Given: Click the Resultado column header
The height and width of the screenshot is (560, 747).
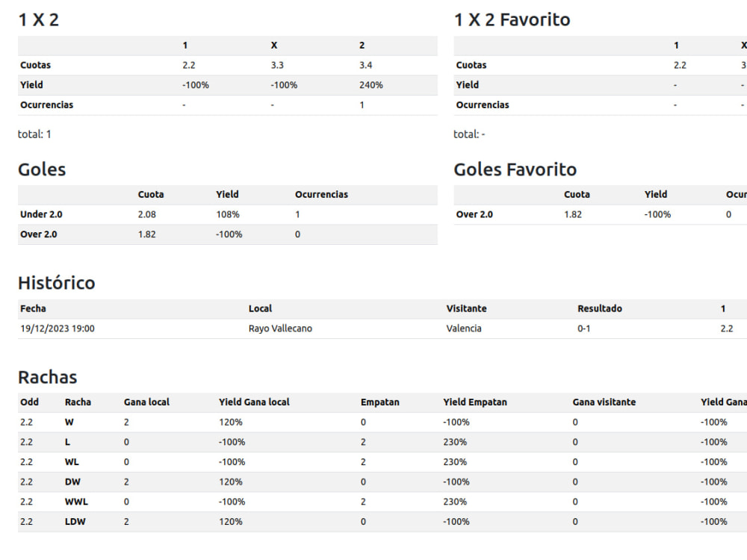Looking at the screenshot, I should pyautogui.click(x=600, y=308).
